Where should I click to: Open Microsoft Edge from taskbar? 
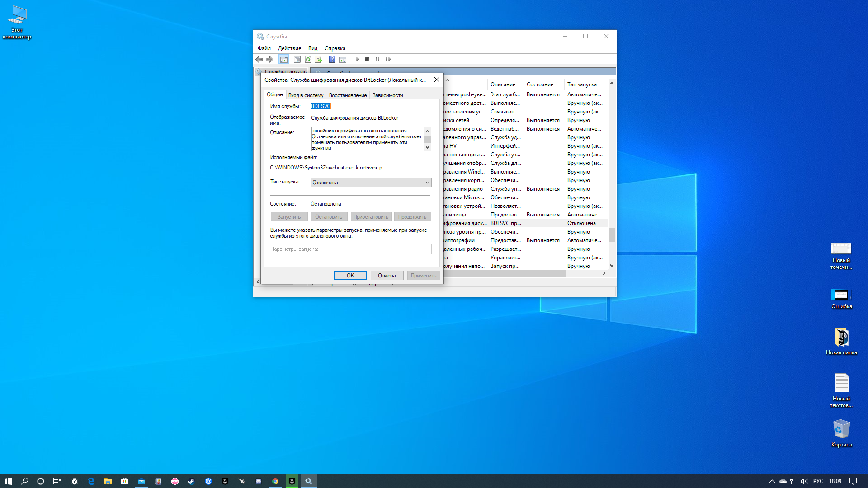(91, 481)
